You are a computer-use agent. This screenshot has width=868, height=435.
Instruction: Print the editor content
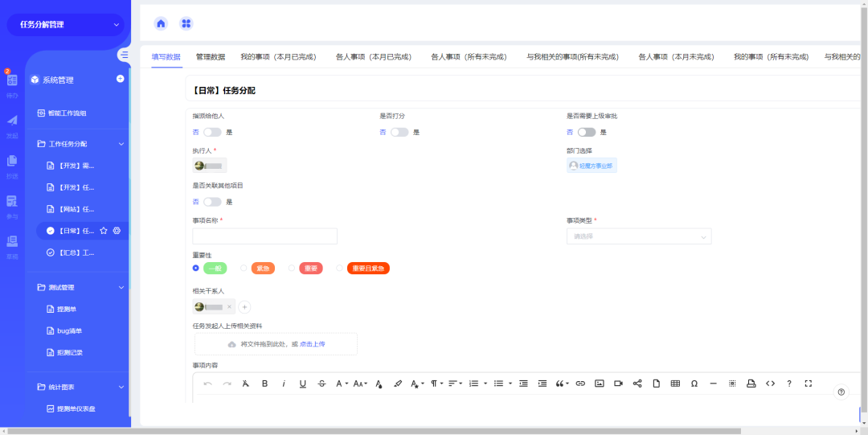[751, 384]
